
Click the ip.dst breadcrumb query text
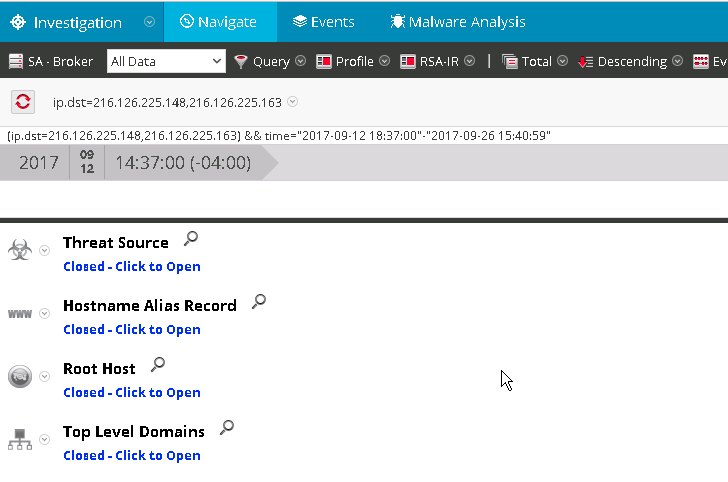click(x=167, y=102)
